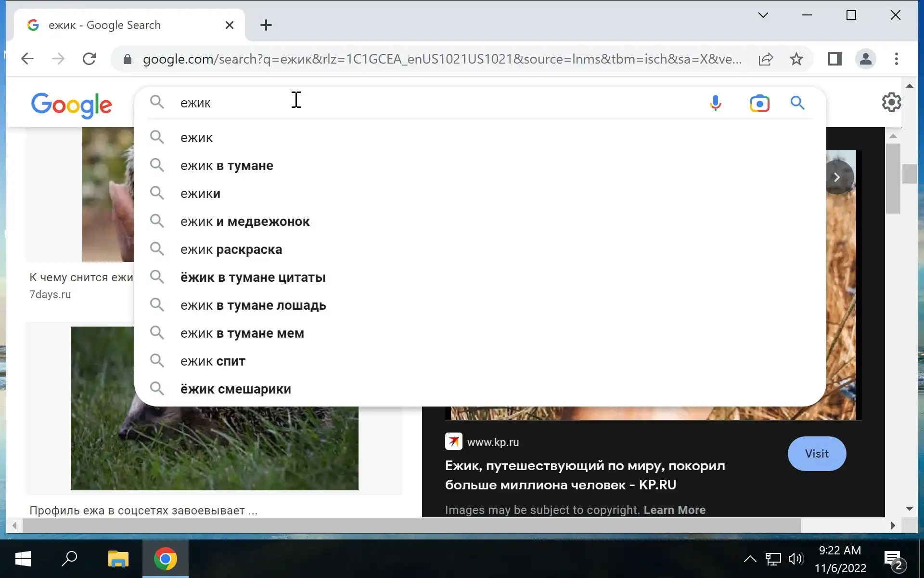Toggle the Chrome side panel
This screenshot has width=924, height=578.
pyautogui.click(x=834, y=59)
